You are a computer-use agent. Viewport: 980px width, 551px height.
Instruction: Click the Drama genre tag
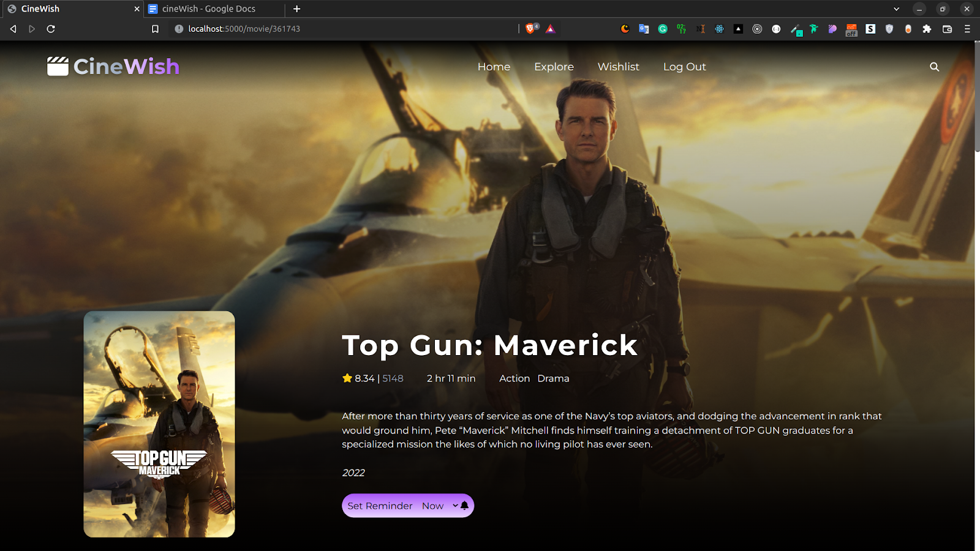click(x=553, y=378)
